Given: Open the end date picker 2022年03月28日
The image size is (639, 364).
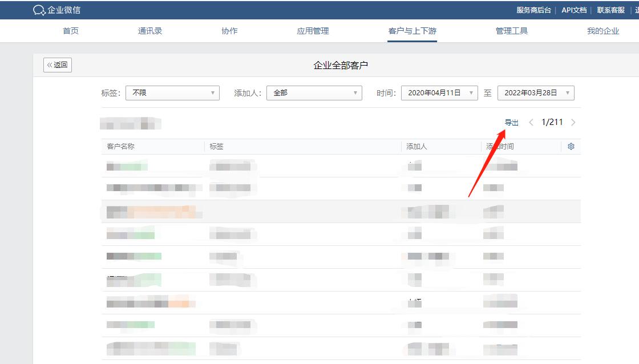Looking at the screenshot, I should 536,92.
